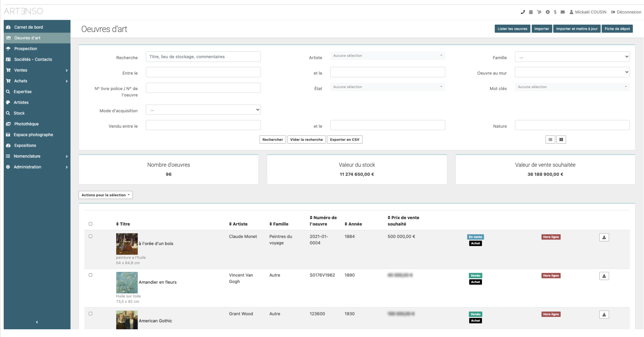
Task: Click the grid view icon near search results
Action: [x=561, y=139]
